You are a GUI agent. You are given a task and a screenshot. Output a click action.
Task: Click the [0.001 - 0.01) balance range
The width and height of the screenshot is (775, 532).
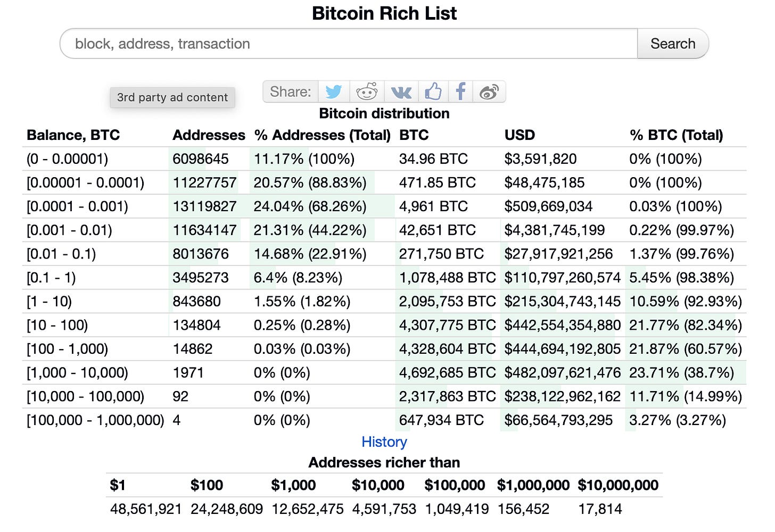69,230
